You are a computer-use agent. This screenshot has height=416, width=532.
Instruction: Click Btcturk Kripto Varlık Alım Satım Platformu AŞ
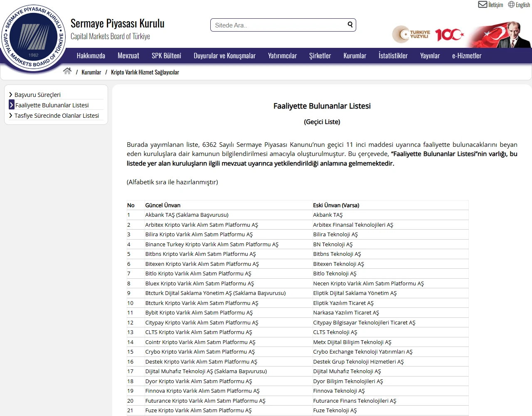pyautogui.click(x=202, y=303)
